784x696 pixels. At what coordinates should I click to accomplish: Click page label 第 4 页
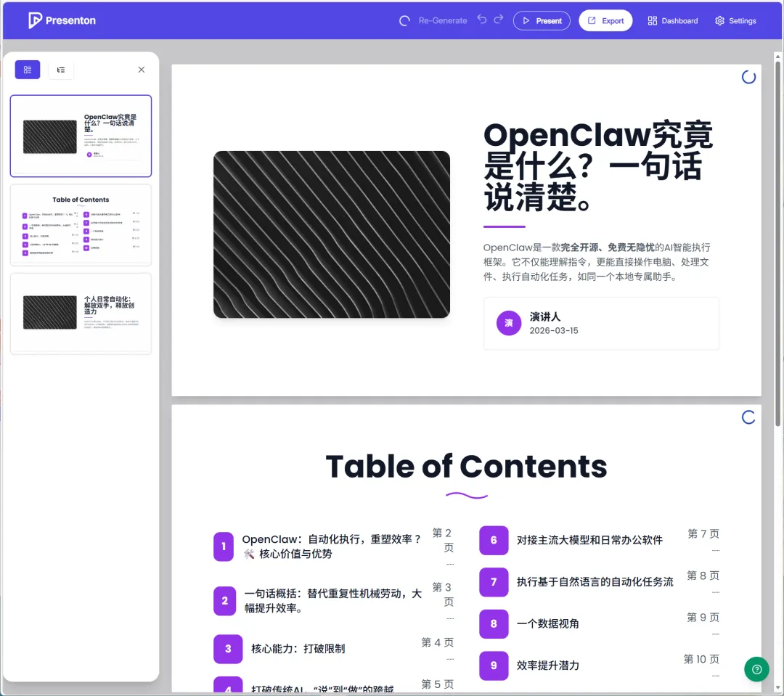(x=438, y=642)
